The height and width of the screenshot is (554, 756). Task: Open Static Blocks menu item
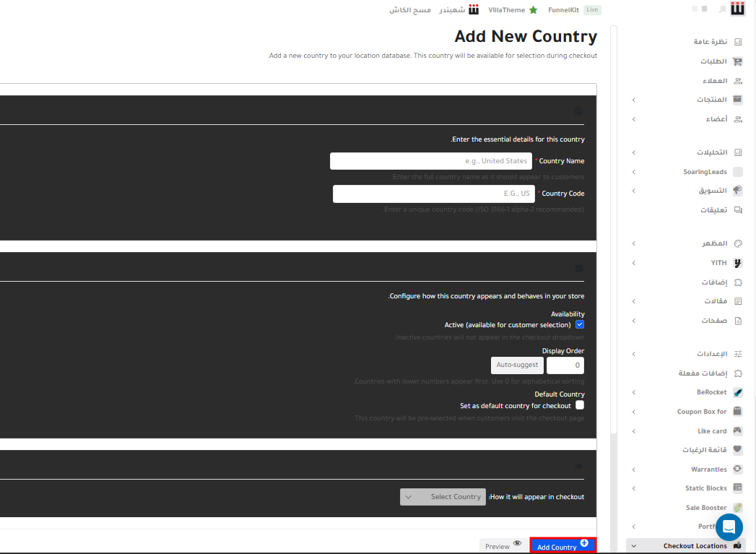(x=705, y=488)
